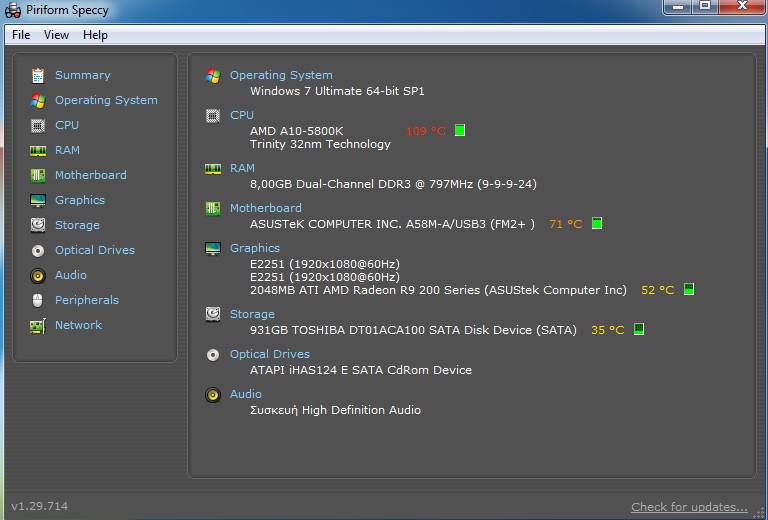Select Peripherals in the sidebar
This screenshot has height=520, width=768.
tap(87, 300)
